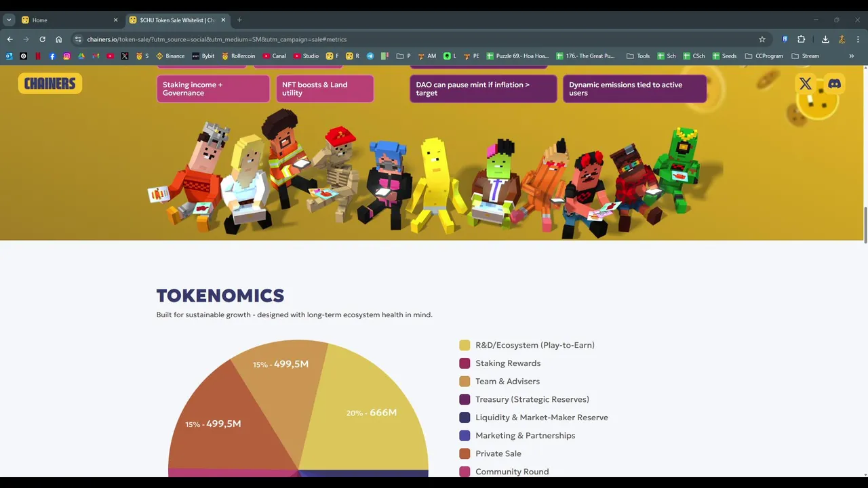
Task: Click the Treasury (Strategic Reserves) legend swatch
Action: coord(465,399)
